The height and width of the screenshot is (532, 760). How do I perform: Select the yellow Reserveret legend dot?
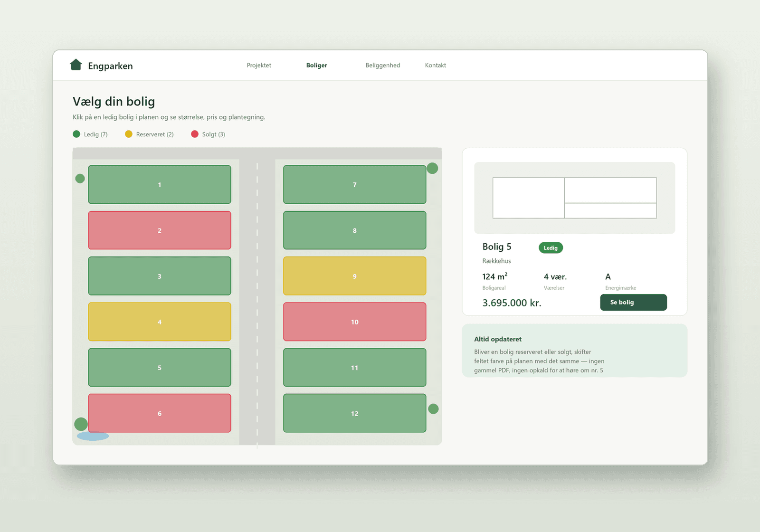click(x=129, y=134)
